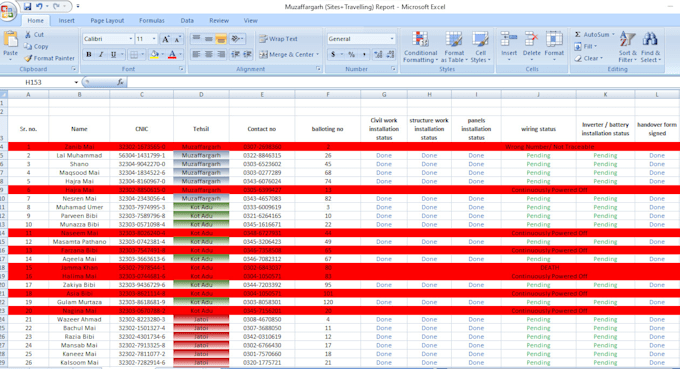Open the Fill dropdown

tap(585, 46)
